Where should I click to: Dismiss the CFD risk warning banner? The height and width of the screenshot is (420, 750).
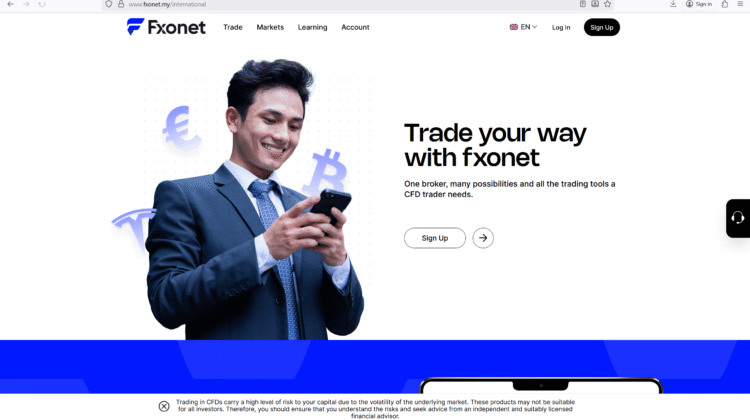(164, 406)
